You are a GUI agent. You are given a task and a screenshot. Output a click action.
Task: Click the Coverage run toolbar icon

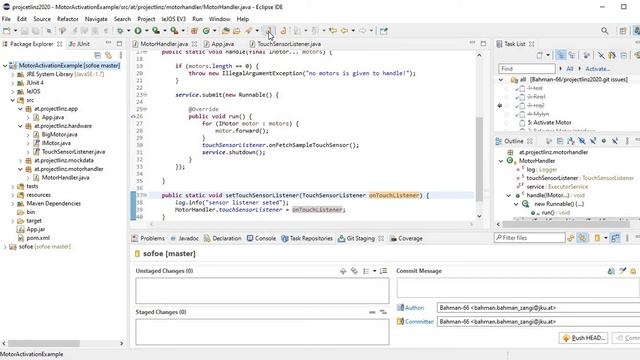click(156, 31)
